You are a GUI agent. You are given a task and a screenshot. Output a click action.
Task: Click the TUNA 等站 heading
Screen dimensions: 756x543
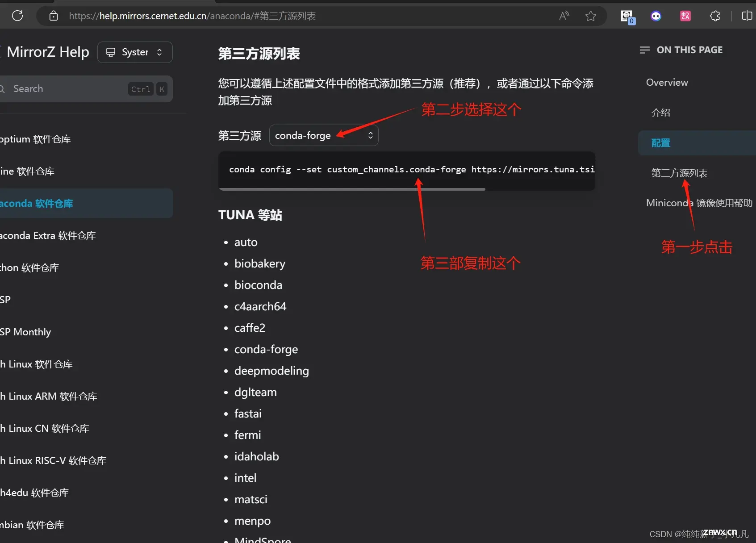[x=250, y=215]
